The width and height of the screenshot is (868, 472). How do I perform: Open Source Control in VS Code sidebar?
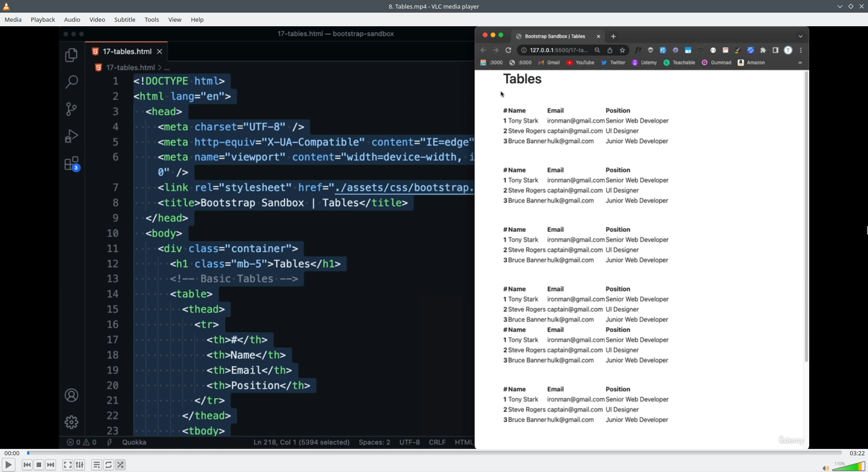[x=71, y=109]
